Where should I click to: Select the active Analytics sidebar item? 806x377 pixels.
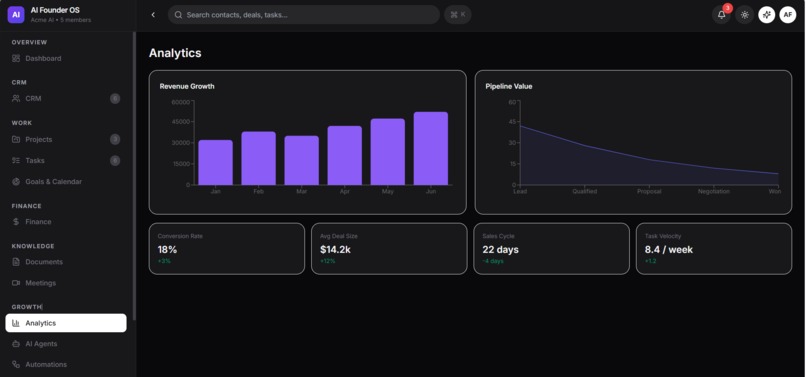click(x=66, y=323)
